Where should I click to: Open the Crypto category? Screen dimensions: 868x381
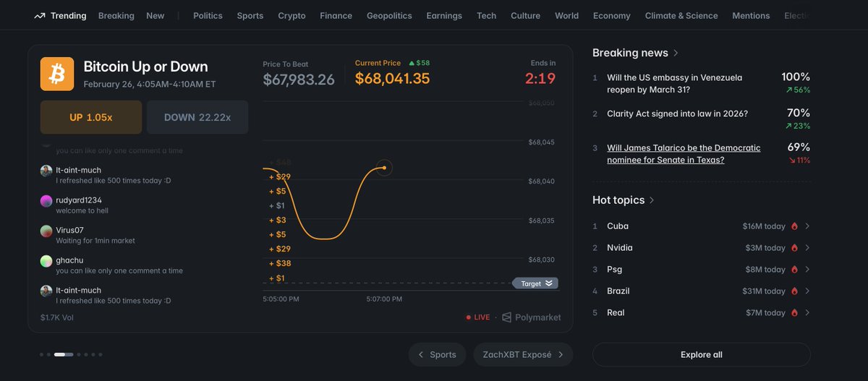click(x=292, y=16)
